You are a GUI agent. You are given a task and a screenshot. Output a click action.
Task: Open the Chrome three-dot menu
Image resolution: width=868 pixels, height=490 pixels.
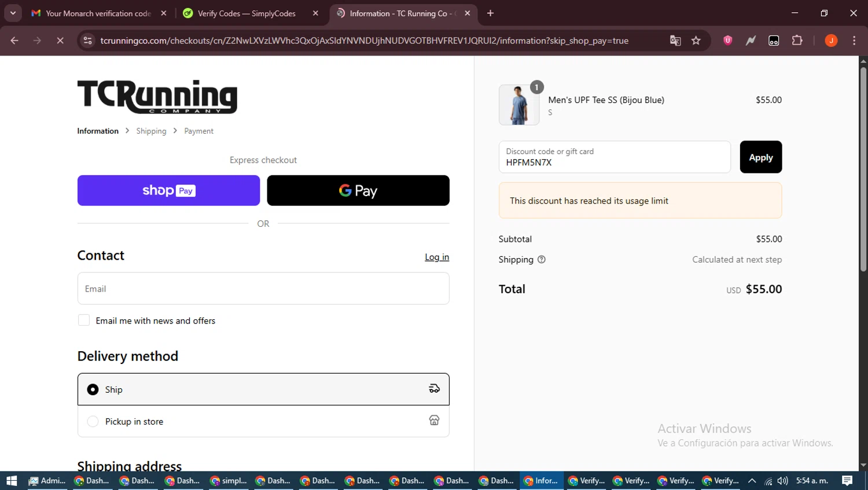pos(854,40)
